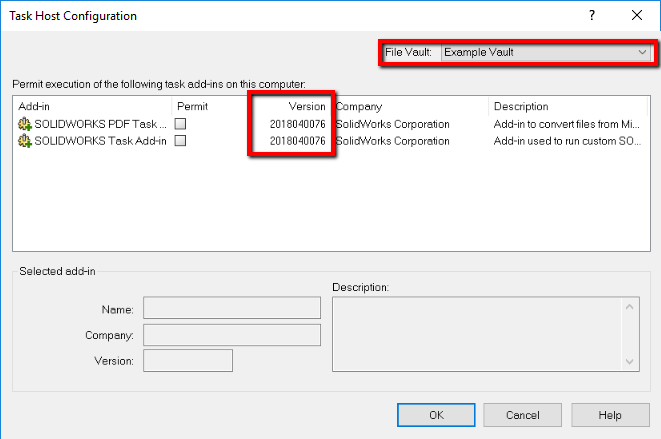Click the Name input field

232,308
